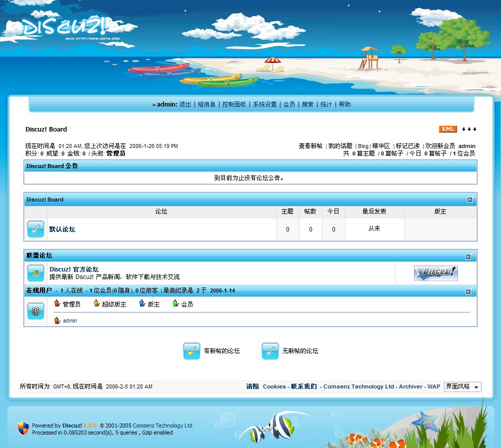The width and height of the screenshot is (501, 448).
Task: Open the 我的话题 link
Action: [340, 146]
